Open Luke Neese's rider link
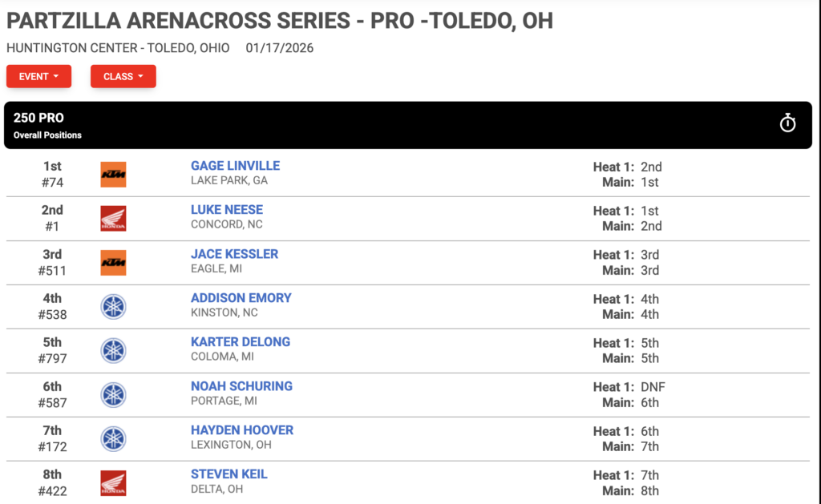821x504 pixels. tap(227, 210)
